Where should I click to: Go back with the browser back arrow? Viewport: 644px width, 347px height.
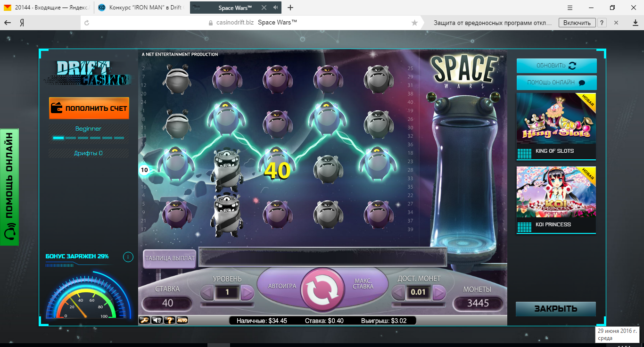click(8, 23)
